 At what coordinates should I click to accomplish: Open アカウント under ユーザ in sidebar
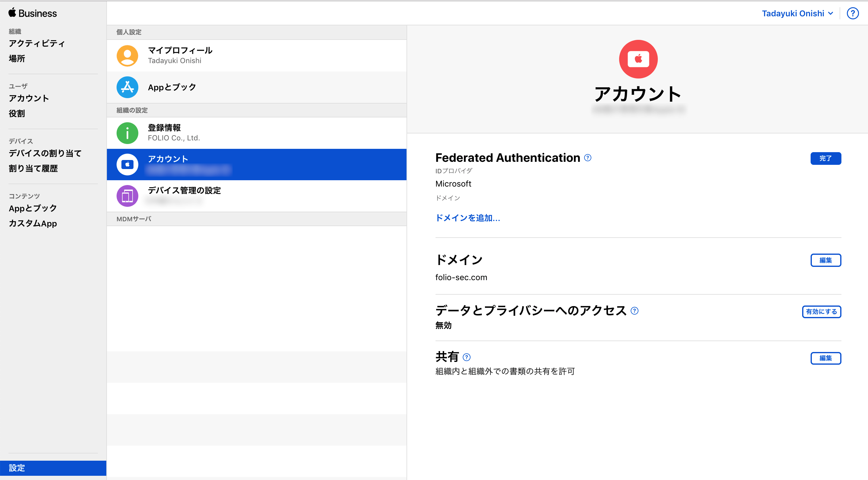29,98
